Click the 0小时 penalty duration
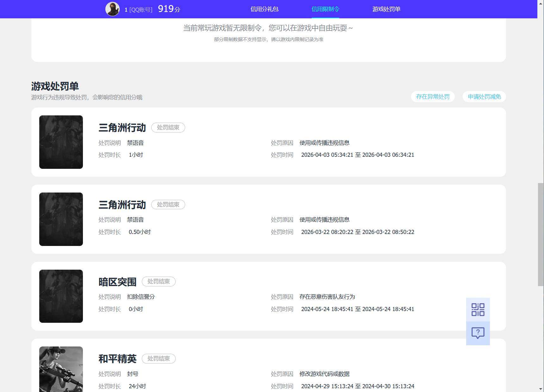 [x=136, y=309]
